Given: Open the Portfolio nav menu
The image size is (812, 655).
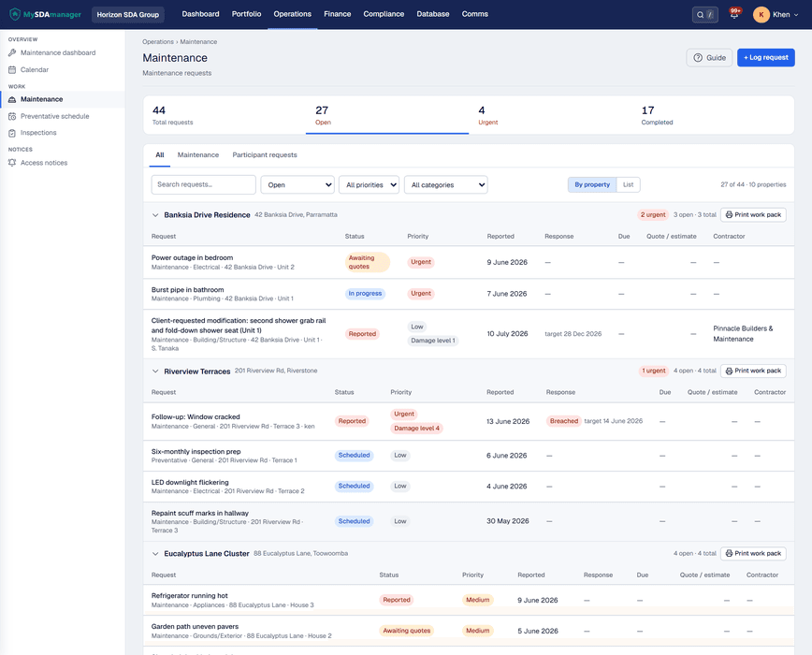Looking at the screenshot, I should [247, 14].
